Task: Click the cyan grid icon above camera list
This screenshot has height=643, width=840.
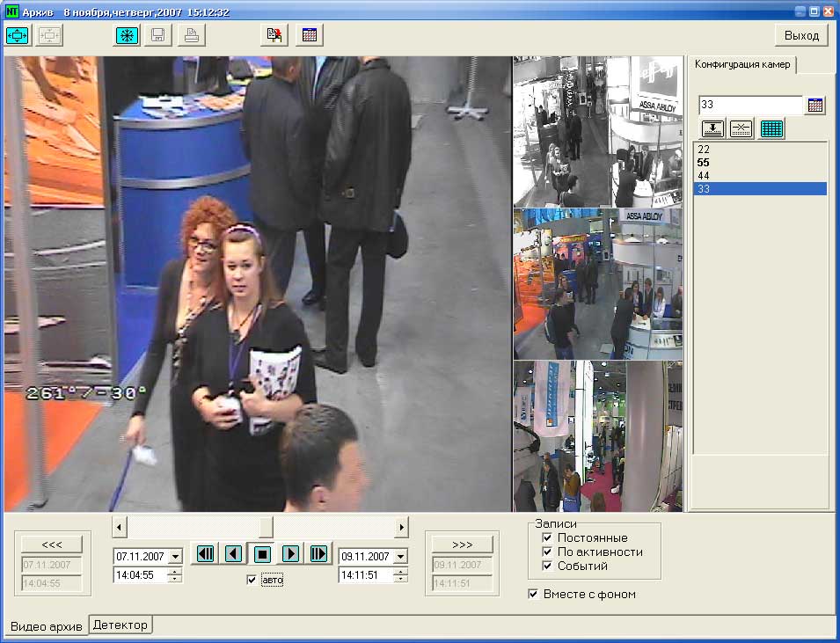Action: [x=771, y=128]
